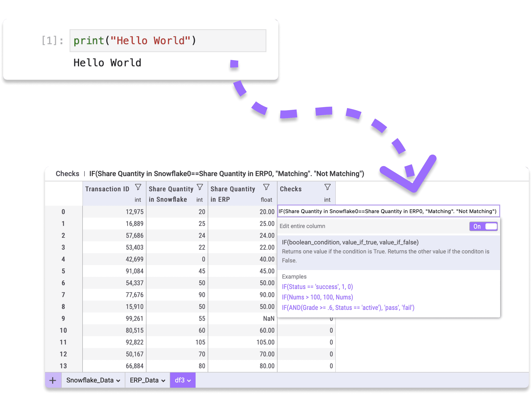Toggle off Edit entire column

(483, 226)
